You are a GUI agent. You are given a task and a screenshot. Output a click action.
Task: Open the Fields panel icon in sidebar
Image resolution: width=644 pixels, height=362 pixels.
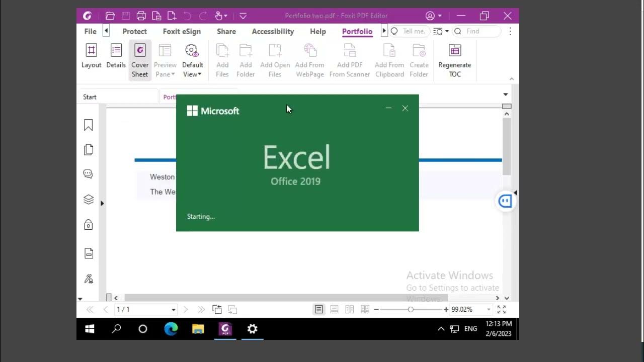[89, 253]
